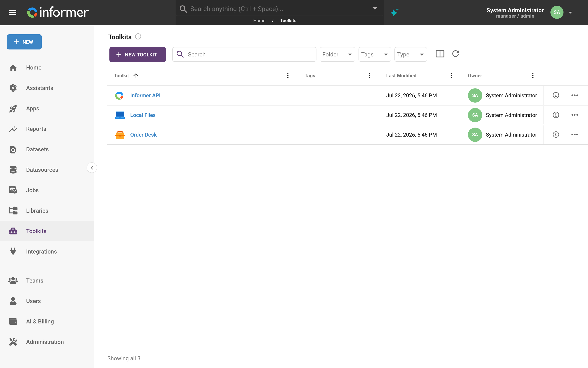
Task: Open the hamburger main menu
Action: point(13,12)
